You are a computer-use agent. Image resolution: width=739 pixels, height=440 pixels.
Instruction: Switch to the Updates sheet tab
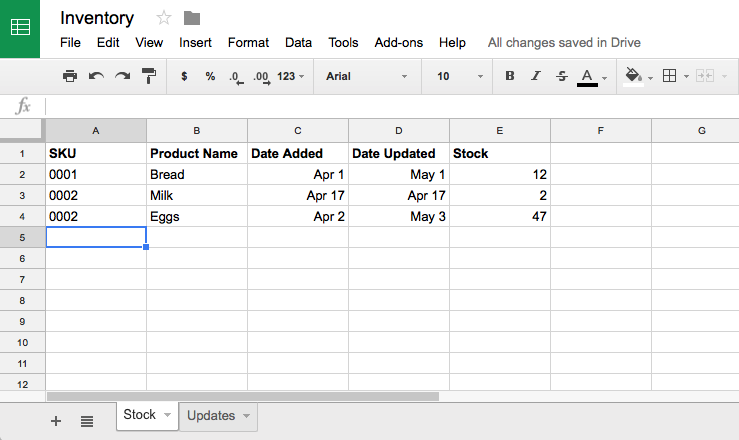[x=219, y=416]
